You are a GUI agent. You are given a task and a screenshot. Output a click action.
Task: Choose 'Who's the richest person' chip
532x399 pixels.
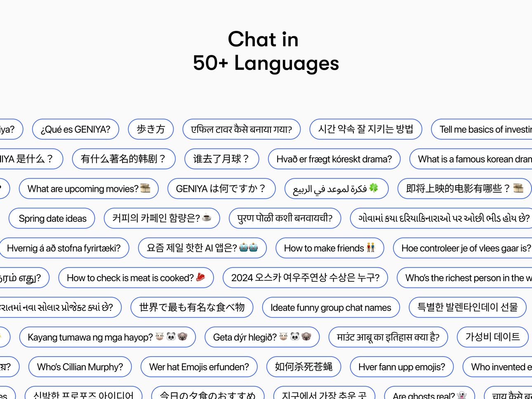[x=464, y=278]
